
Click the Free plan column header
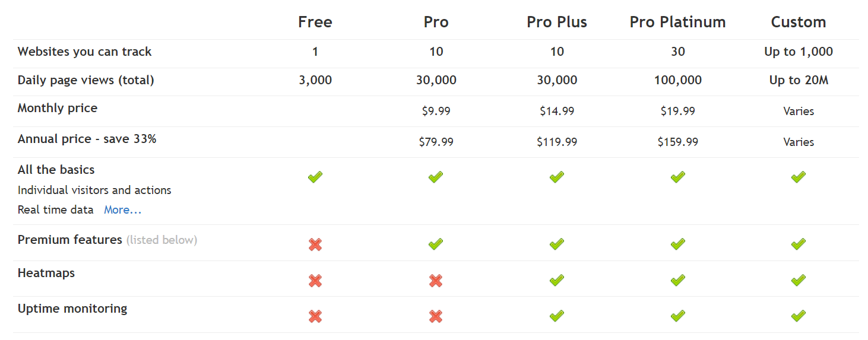[x=315, y=22]
